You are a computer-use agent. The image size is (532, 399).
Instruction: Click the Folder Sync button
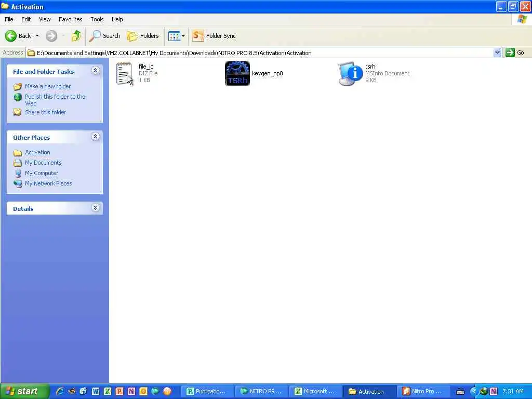point(214,36)
